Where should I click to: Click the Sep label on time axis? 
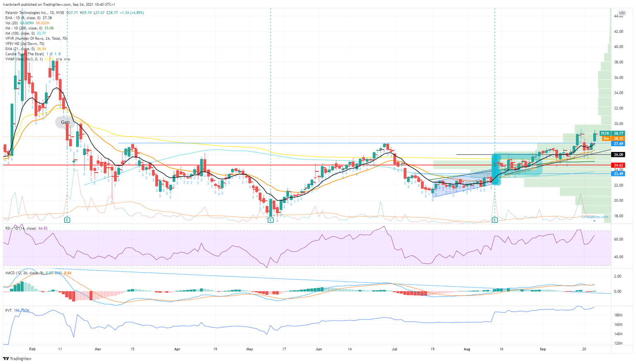click(543, 349)
